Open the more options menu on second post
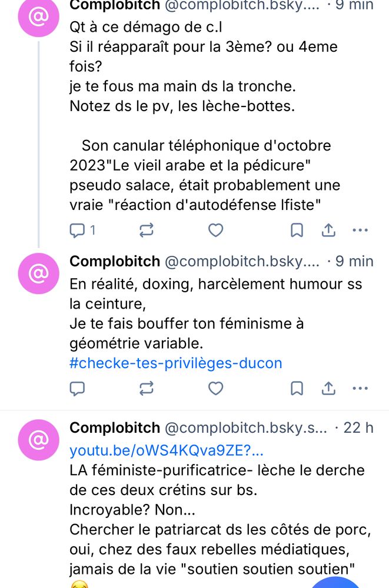The height and width of the screenshot is (588, 389). point(360,389)
